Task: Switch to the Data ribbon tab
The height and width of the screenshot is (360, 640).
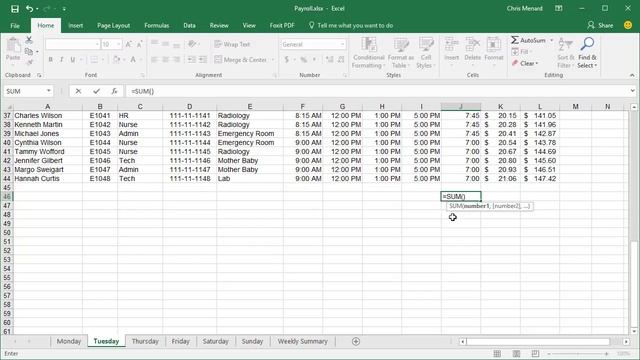Action: pyautogui.click(x=189, y=25)
